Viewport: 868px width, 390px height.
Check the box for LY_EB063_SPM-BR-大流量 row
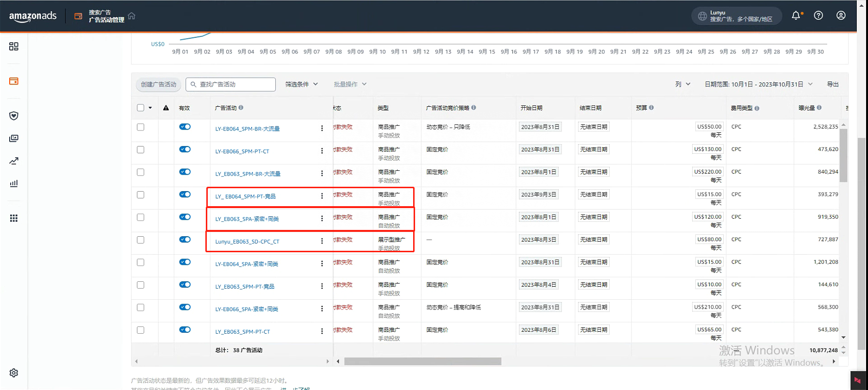(x=141, y=172)
